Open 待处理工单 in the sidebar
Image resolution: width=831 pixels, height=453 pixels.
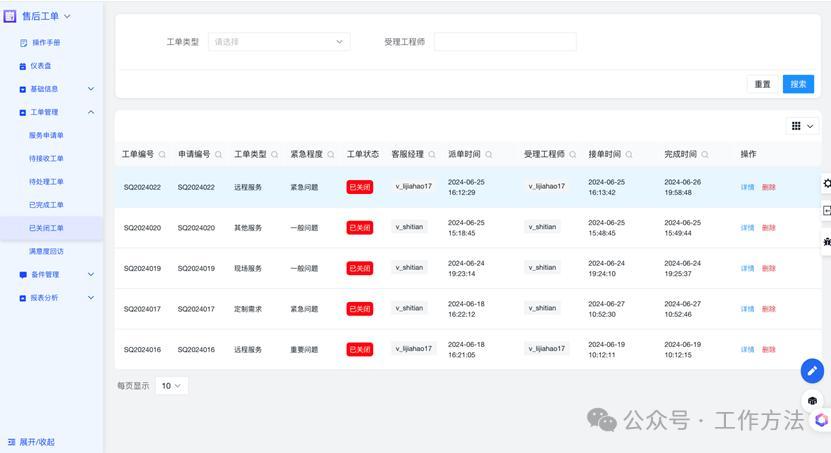[46, 182]
